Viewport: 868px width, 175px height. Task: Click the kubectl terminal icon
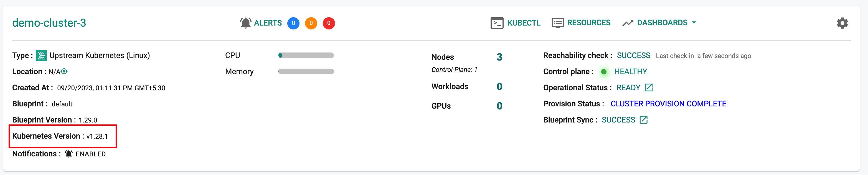[x=497, y=23]
